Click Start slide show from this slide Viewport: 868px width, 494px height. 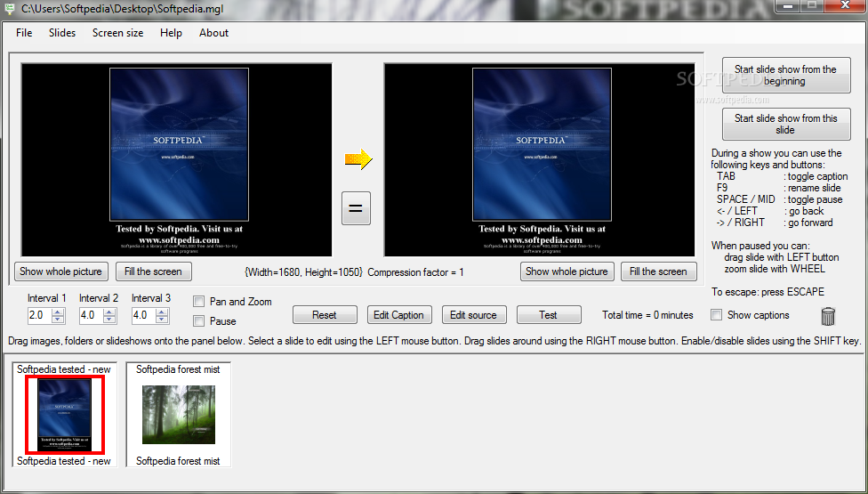tap(786, 124)
